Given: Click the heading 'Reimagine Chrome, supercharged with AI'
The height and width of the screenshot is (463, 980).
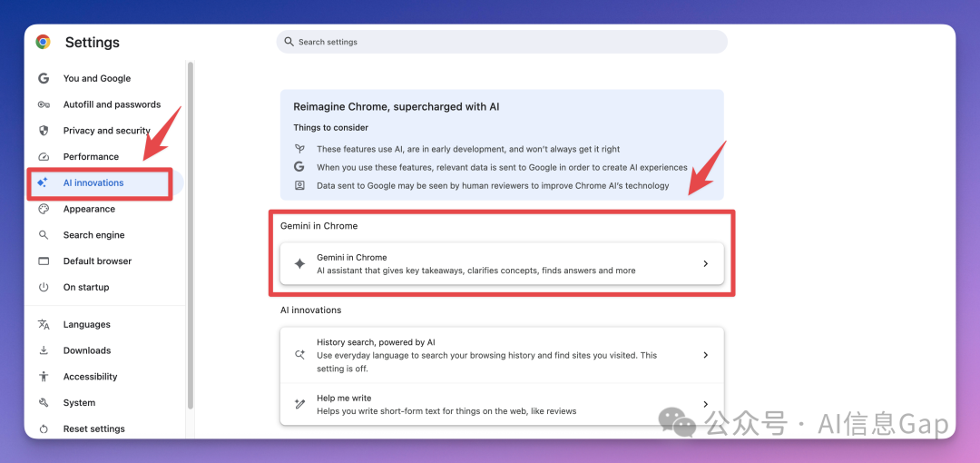Looking at the screenshot, I should click(397, 107).
